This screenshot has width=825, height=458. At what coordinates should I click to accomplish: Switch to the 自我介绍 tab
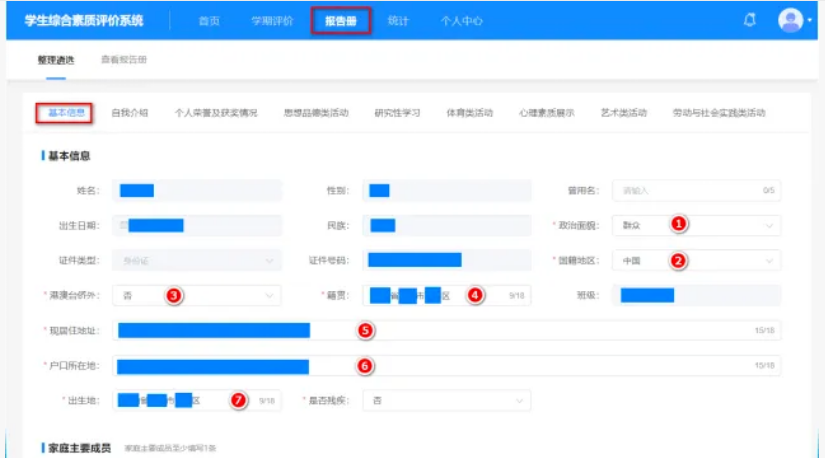130,113
